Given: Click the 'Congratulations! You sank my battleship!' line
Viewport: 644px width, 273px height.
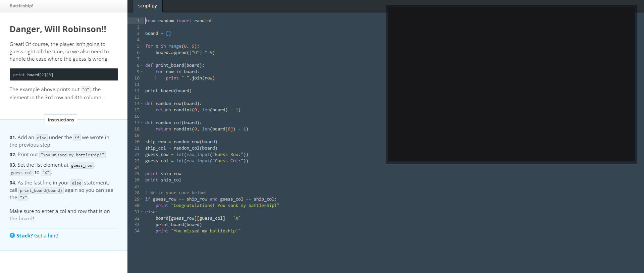Looking at the screenshot, I should [217, 206].
